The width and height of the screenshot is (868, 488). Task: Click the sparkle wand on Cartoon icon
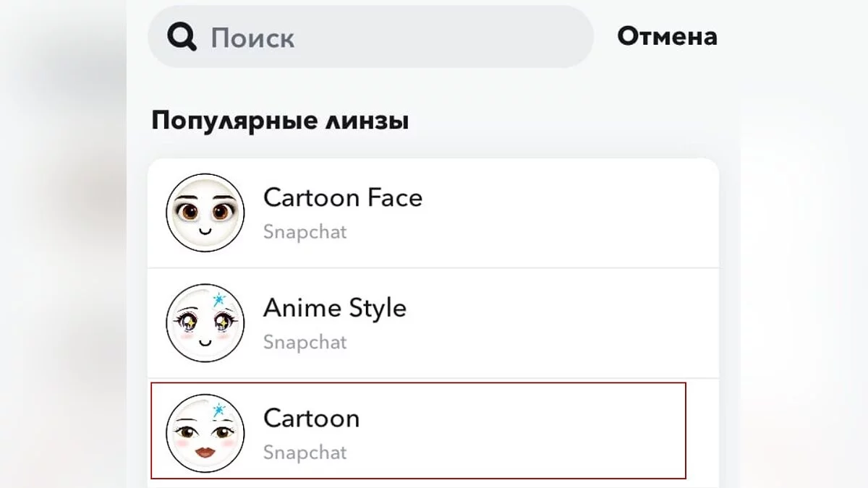pos(218,411)
